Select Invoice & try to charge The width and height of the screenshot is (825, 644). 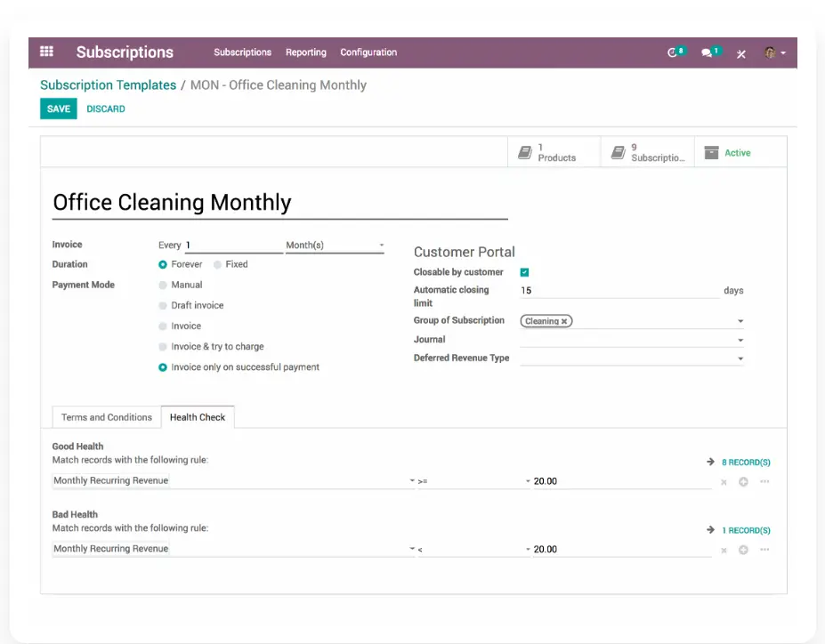(163, 346)
